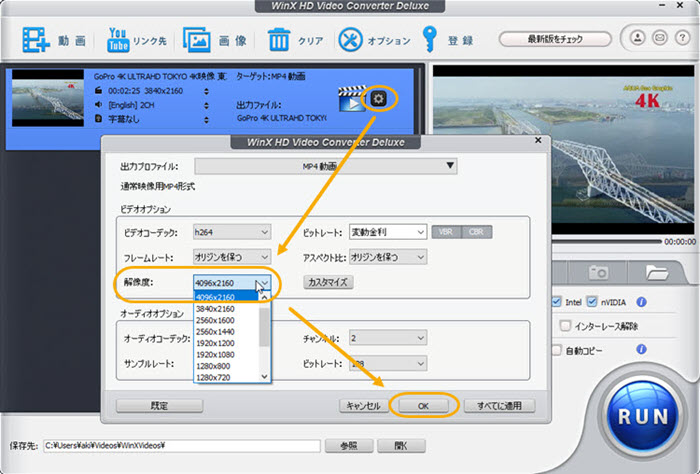Viewport: 700px width, 474px height.
Task: Click the open folder (開く) button
Action: (401, 445)
